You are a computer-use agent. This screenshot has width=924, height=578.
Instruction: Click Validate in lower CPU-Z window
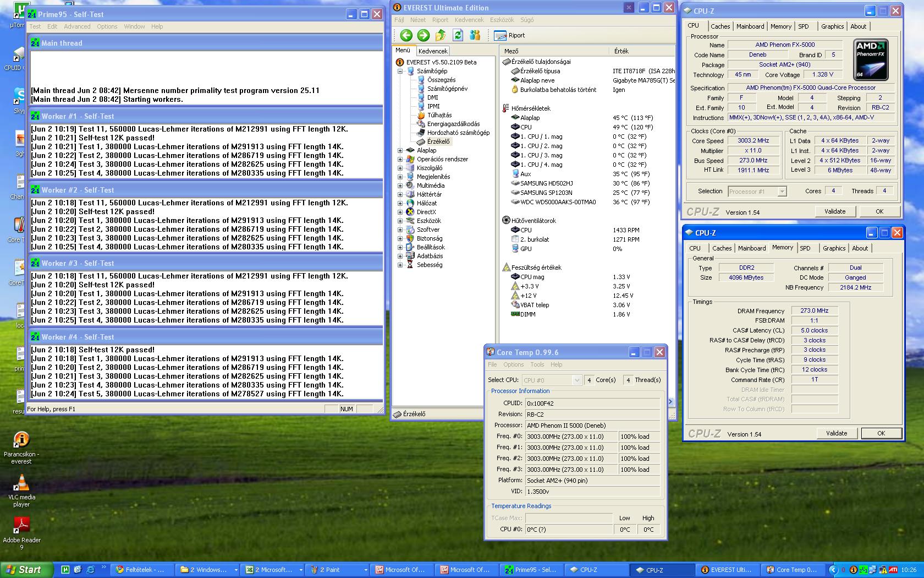click(837, 433)
